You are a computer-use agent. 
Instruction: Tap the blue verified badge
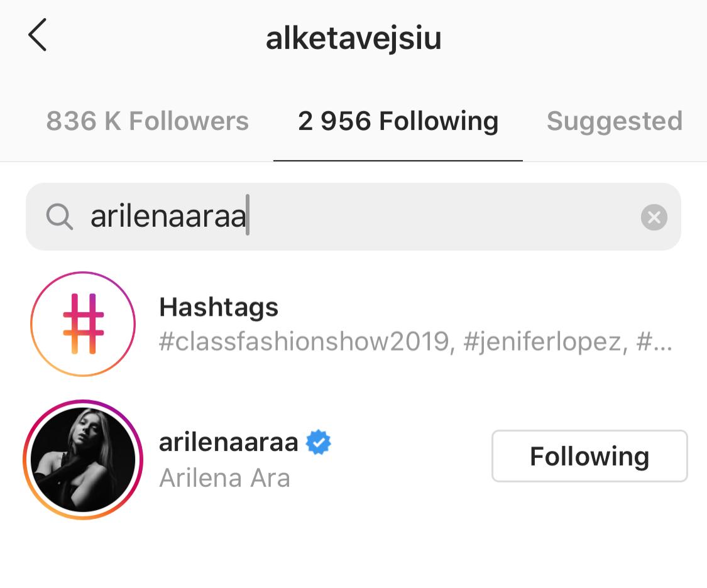[x=319, y=442]
